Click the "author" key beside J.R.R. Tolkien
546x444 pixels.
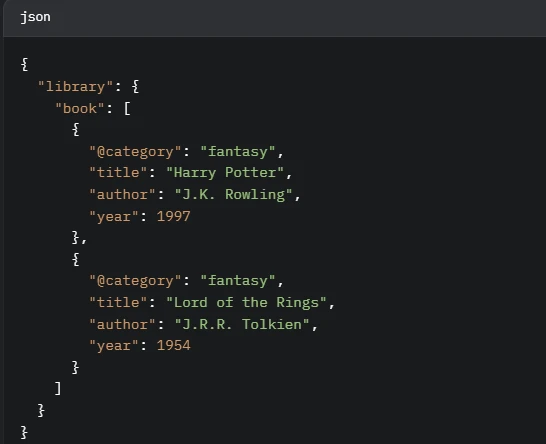point(122,324)
